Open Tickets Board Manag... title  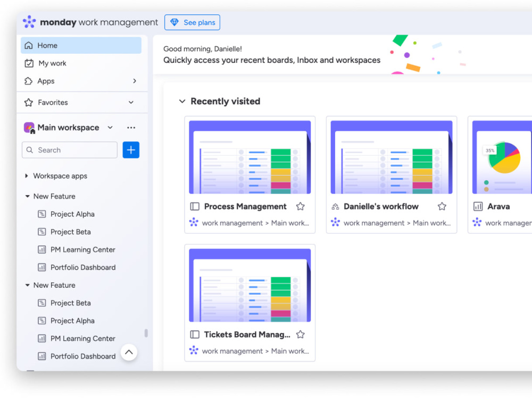[247, 335]
